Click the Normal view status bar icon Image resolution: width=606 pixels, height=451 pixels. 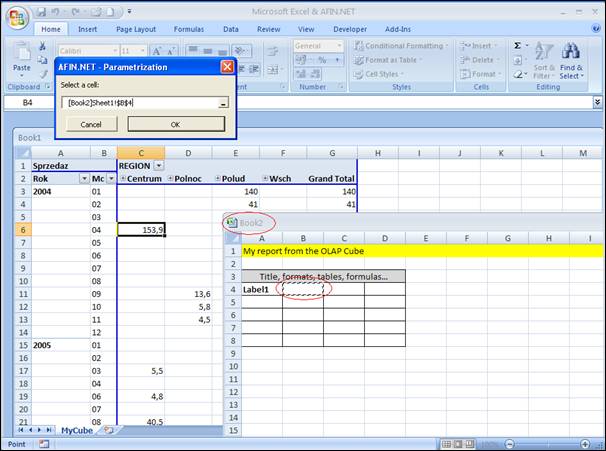[x=446, y=444]
